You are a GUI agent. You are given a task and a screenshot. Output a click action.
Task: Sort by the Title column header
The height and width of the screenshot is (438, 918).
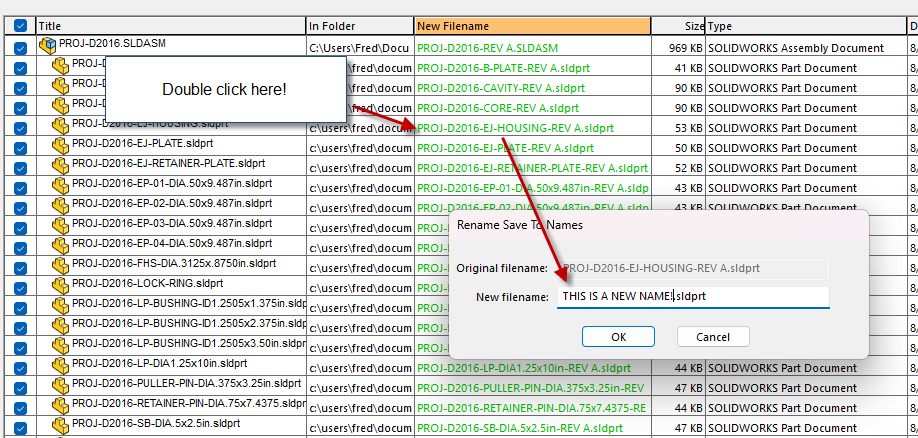[x=170, y=26]
